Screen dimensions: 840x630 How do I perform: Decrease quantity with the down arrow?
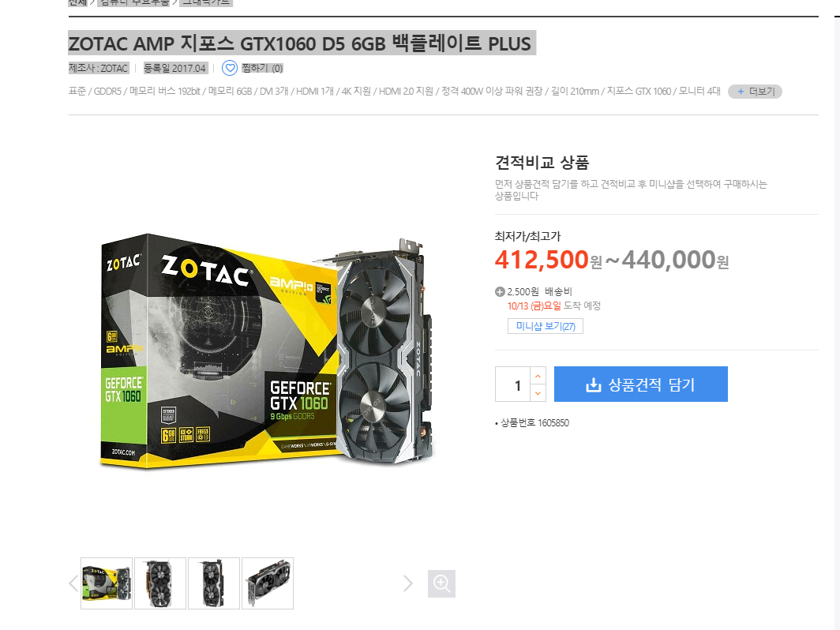coord(538,393)
